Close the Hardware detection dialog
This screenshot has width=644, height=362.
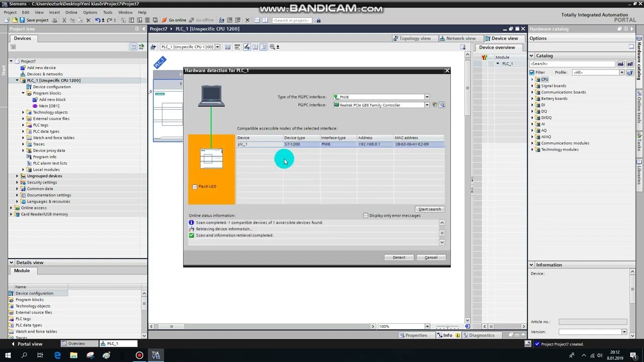[447, 70]
